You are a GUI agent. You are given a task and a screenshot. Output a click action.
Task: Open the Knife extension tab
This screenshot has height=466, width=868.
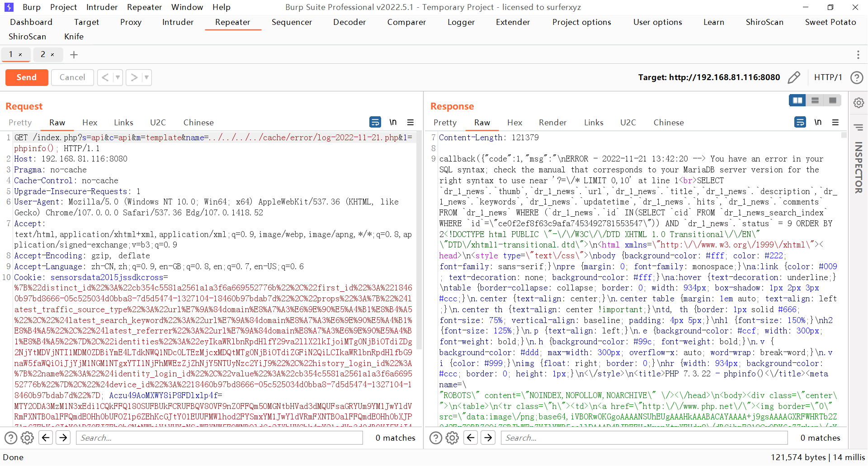pos(74,37)
